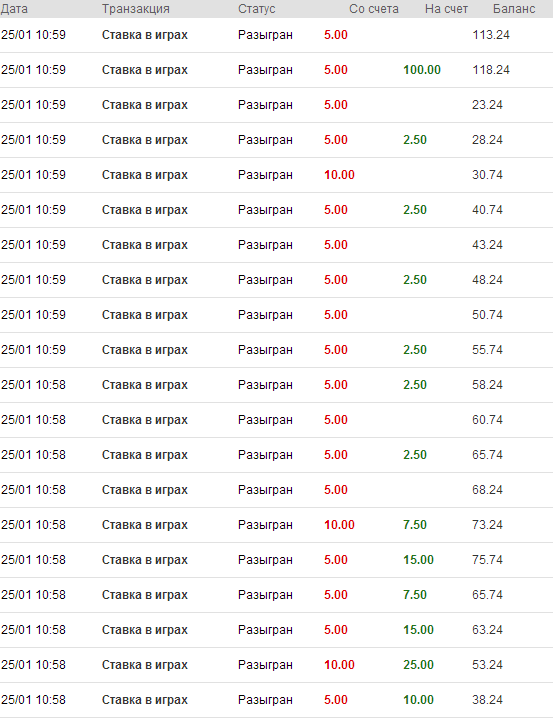The width and height of the screenshot is (553, 723).
Task: Select the row with balance 43.24
Action: click(276, 245)
